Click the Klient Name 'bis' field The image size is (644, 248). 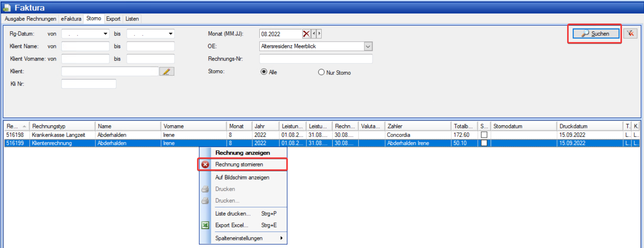[151, 46]
